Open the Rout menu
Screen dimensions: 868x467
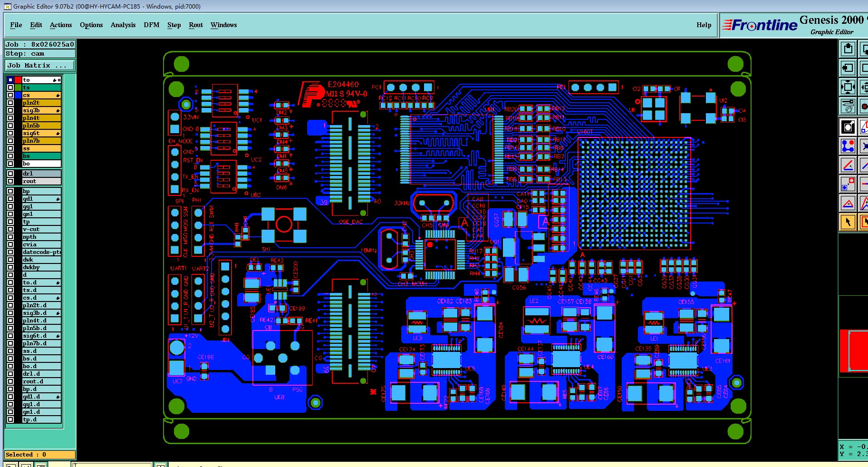pyautogui.click(x=196, y=25)
